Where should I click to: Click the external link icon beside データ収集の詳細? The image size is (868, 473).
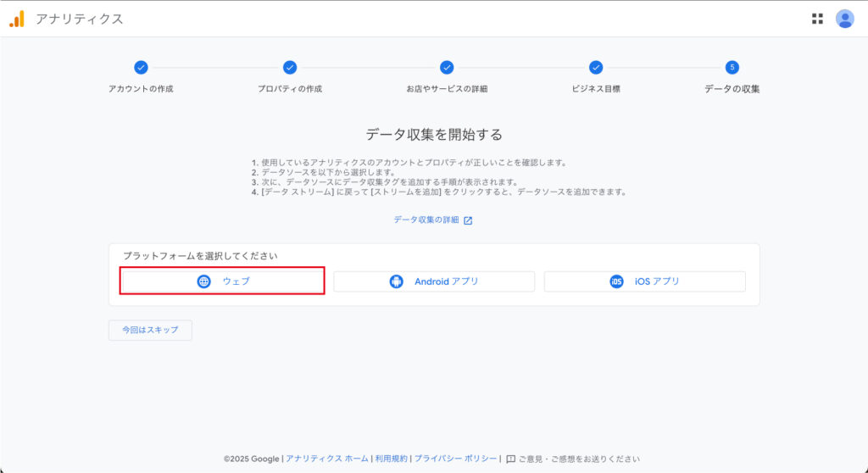click(x=468, y=220)
